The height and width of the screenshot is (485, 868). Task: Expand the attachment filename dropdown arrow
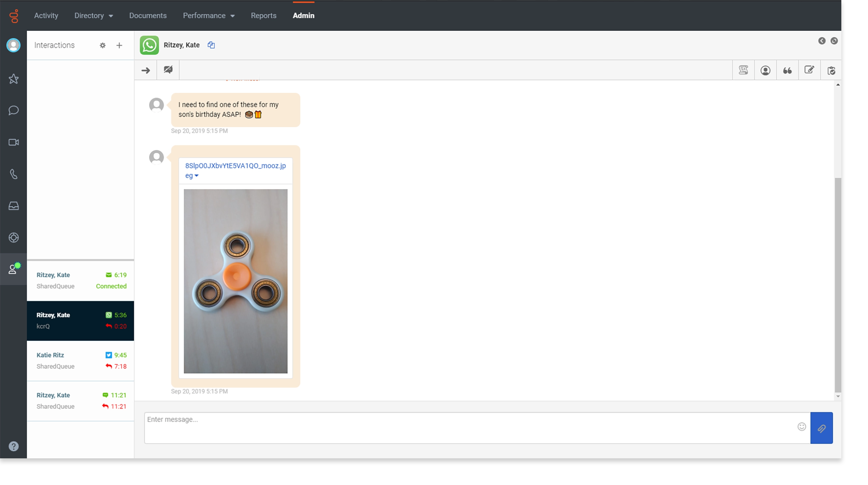[197, 176]
